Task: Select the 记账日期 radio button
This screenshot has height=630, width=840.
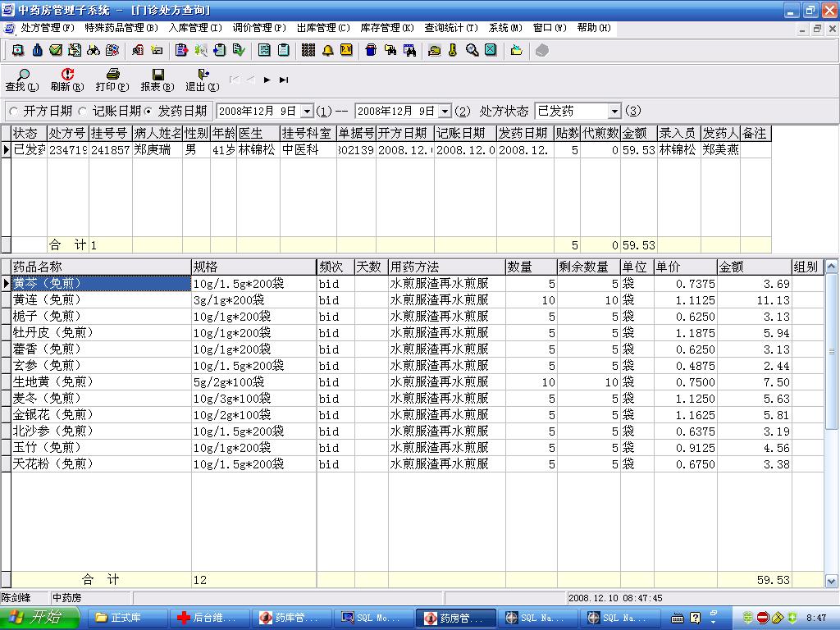Action: coord(83,111)
